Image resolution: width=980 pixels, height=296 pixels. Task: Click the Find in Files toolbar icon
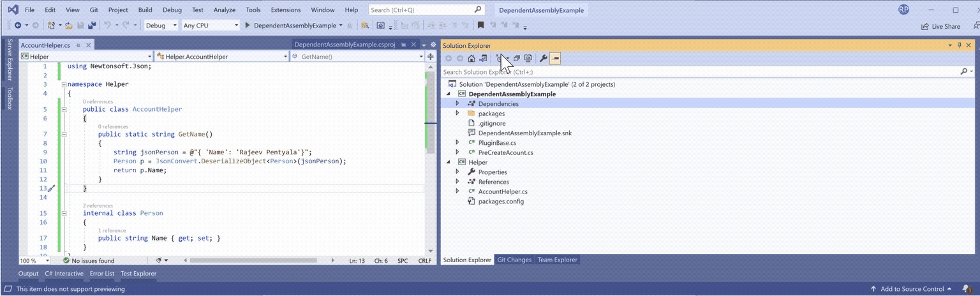[365, 26]
